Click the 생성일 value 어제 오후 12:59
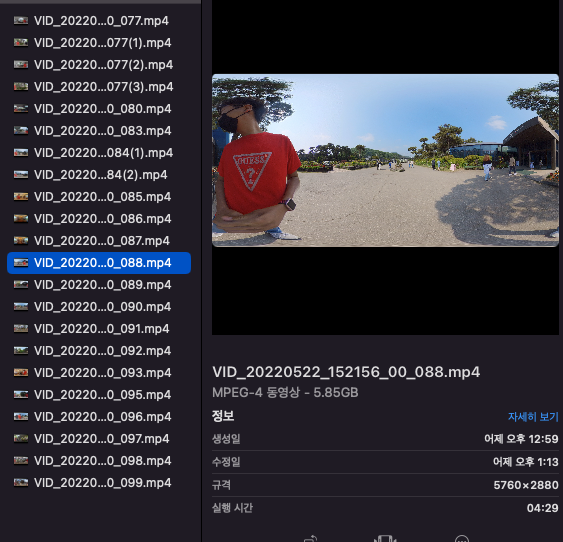 click(x=521, y=439)
